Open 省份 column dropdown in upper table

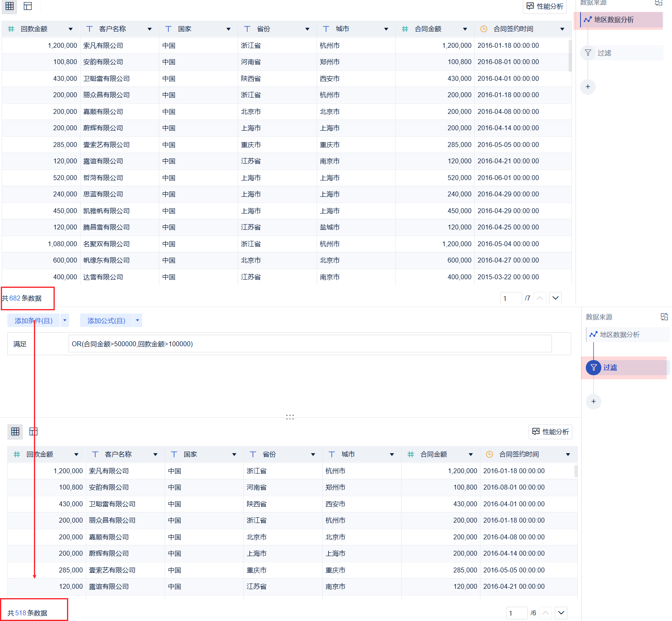[307, 29]
